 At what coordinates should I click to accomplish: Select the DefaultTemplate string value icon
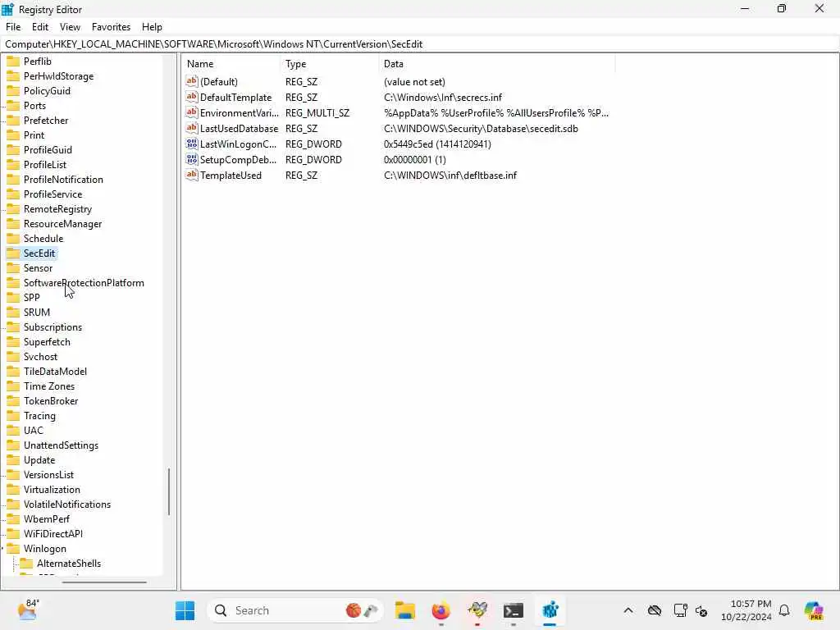pos(192,97)
